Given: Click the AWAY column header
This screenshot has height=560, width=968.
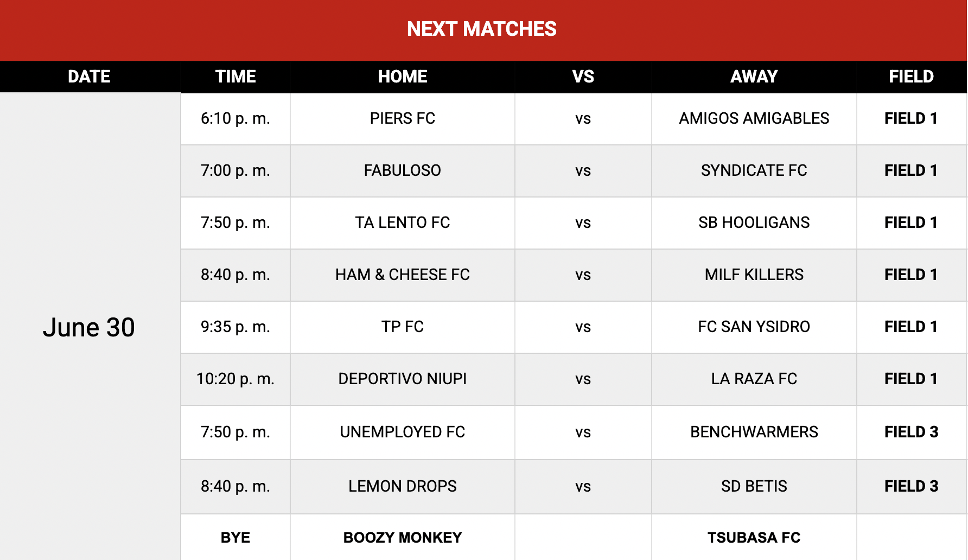Looking at the screenshot, I should coord(754,77).
